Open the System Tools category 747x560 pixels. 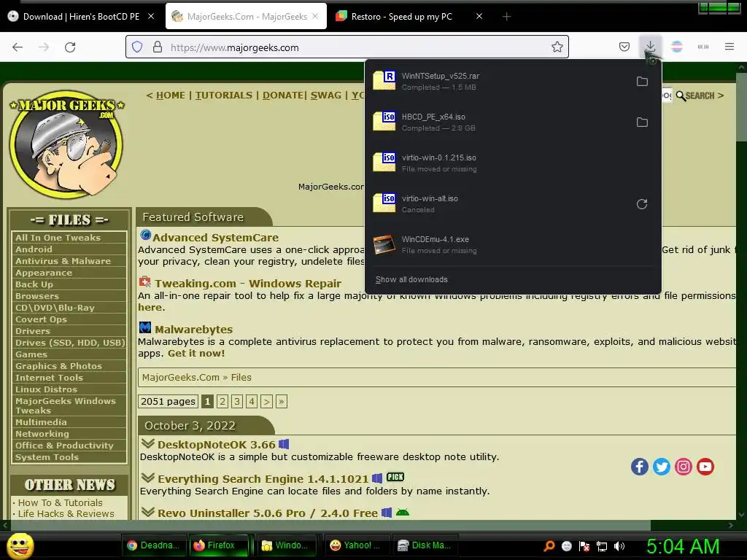(x=47, y=457)
